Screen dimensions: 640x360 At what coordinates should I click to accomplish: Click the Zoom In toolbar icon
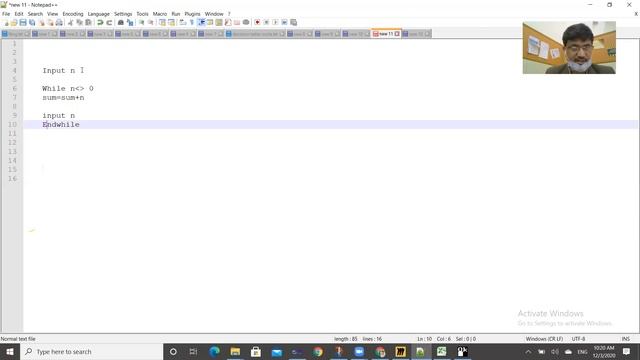click(141, 22)
